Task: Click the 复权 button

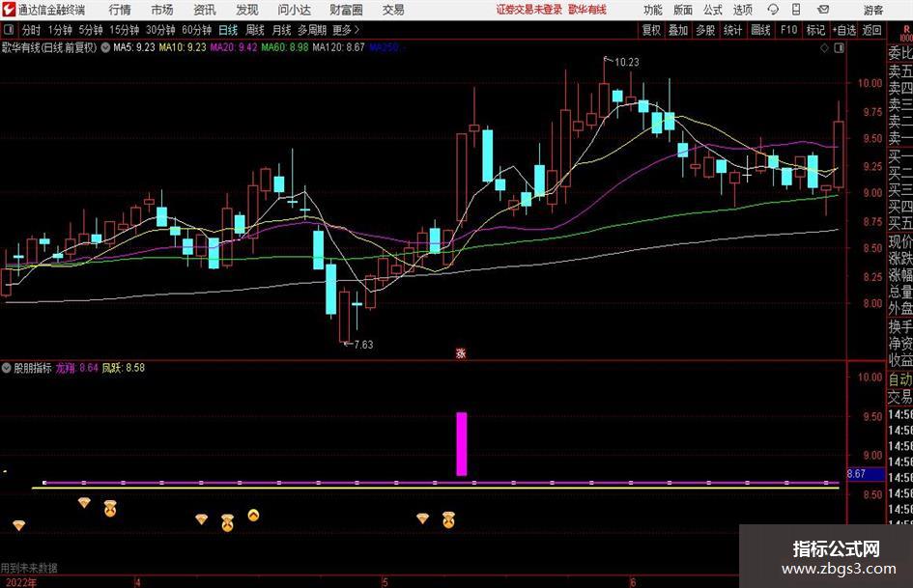Action: (x=651, y=30)
